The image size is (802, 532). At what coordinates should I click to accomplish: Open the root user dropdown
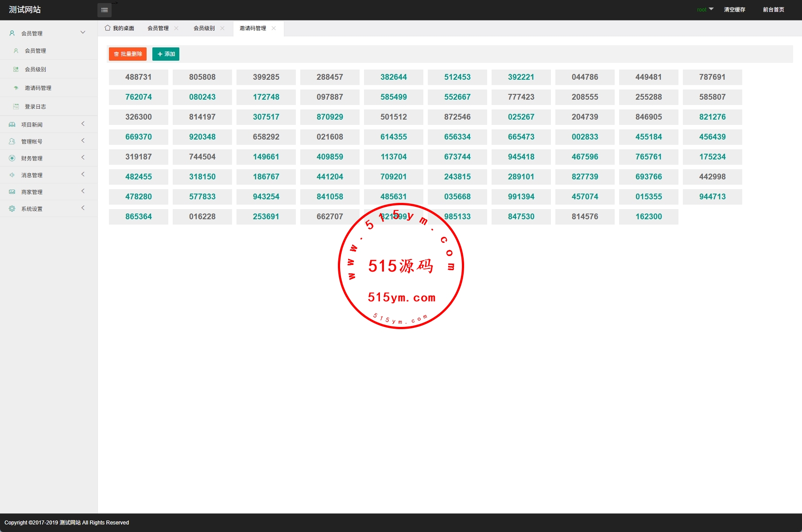coord(705,9)
